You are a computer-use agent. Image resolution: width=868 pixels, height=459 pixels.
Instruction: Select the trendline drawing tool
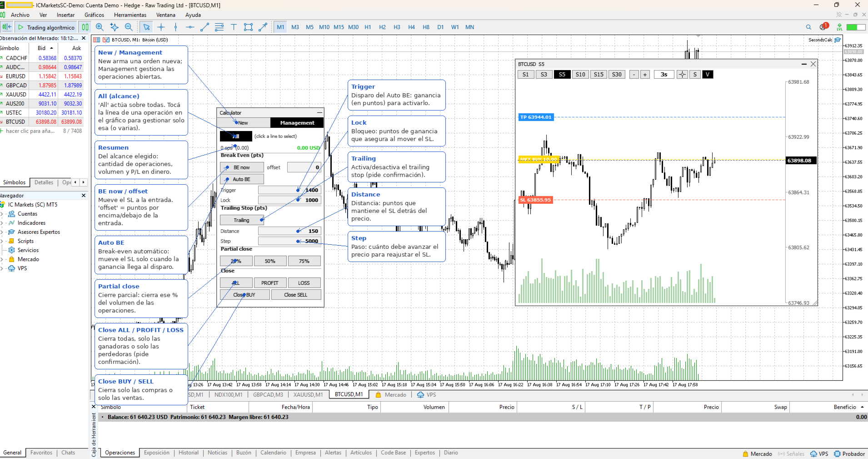point(205,27)
